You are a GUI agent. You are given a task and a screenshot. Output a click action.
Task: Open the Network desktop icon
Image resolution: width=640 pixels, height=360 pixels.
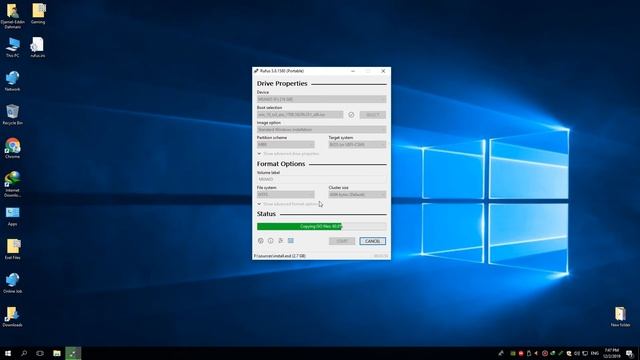[12, 81]
